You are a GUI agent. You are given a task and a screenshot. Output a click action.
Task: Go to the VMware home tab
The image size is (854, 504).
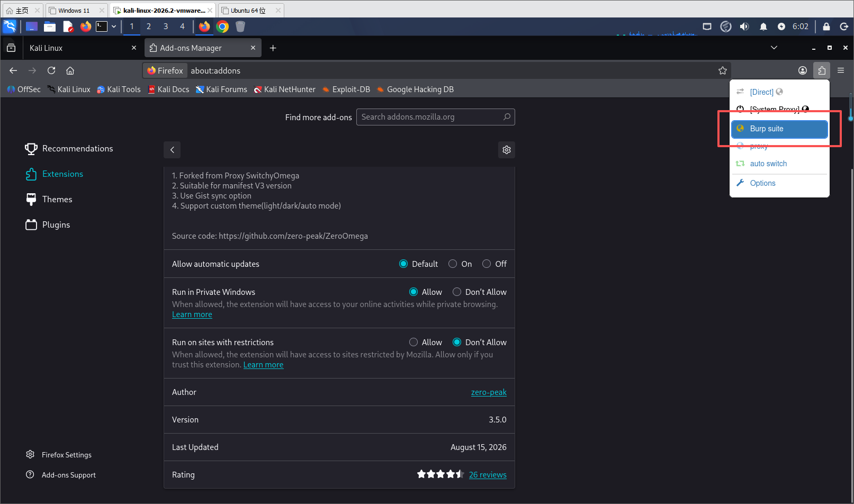[x=22, y=11]
